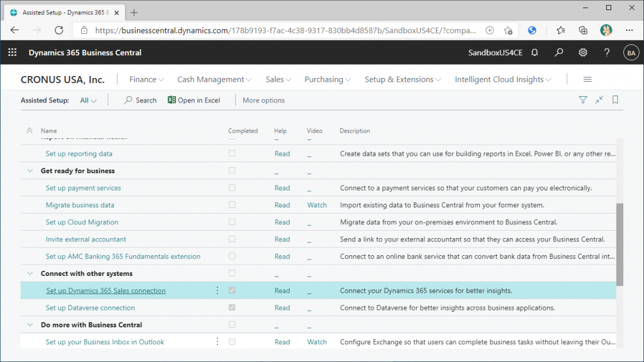Open the browser profile picture
644x362 pixels.
pos(606,30)
